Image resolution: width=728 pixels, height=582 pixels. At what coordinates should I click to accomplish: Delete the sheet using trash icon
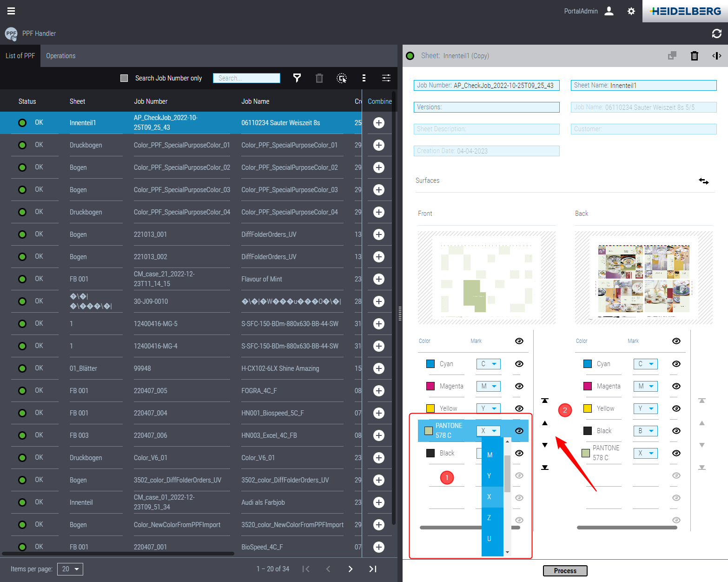(694, 56)
